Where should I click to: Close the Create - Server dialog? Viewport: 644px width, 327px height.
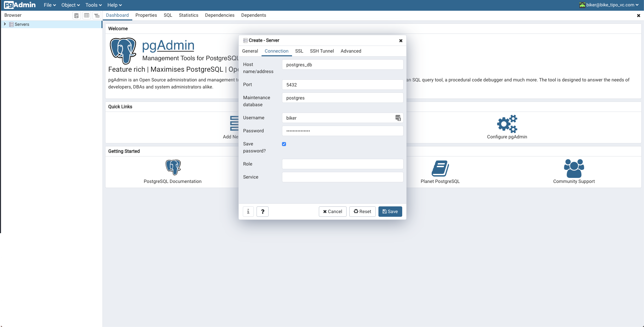click(x=401, y=41)
